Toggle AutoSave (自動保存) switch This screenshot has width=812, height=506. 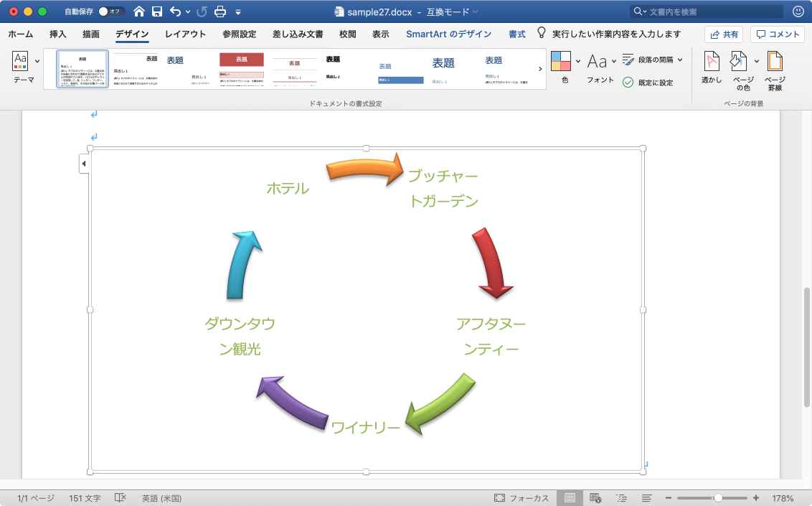click(111, 11)
